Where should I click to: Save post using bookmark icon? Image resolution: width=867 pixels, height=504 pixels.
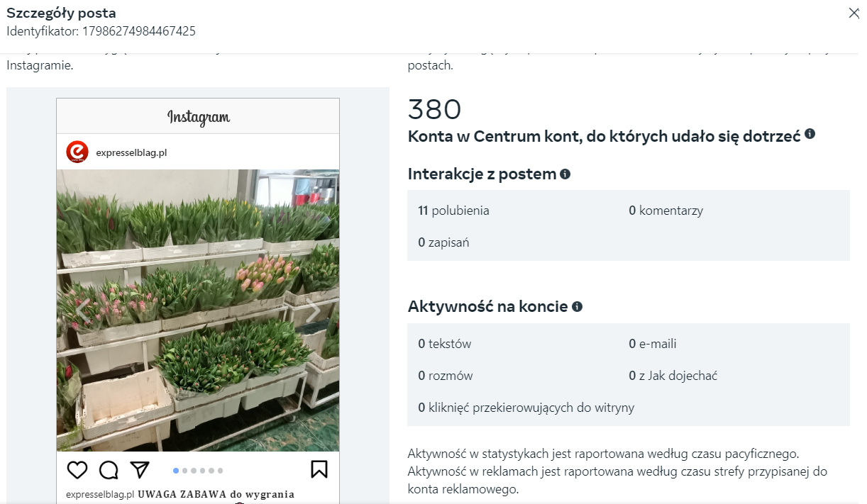pos(319,469)
